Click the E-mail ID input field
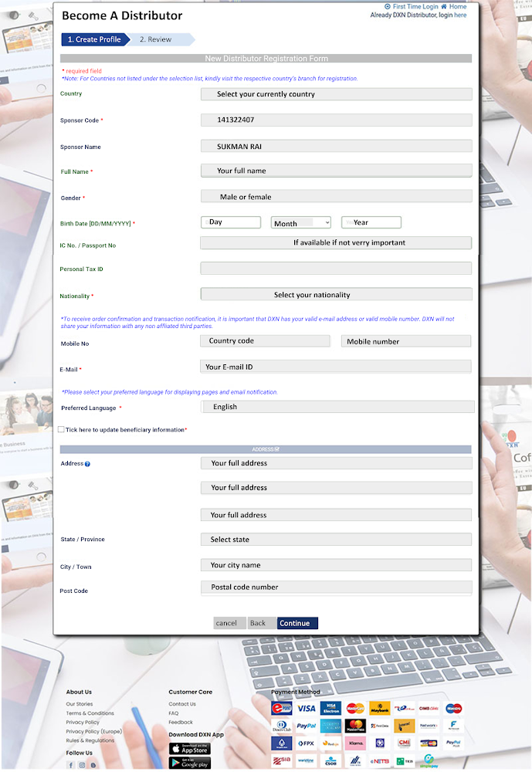 (336, 367)
